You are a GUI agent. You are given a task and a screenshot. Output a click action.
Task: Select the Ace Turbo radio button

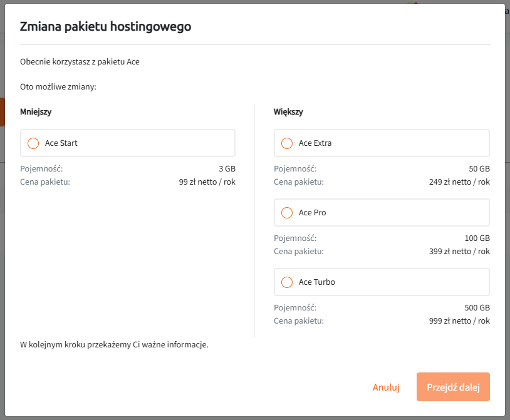click(287, 282)
